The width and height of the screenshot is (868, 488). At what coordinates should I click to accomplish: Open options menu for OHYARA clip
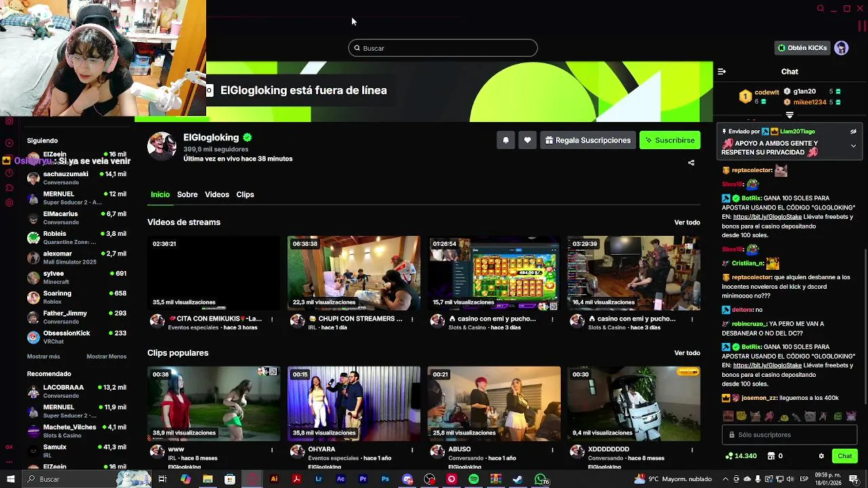[x=412, y=449]
